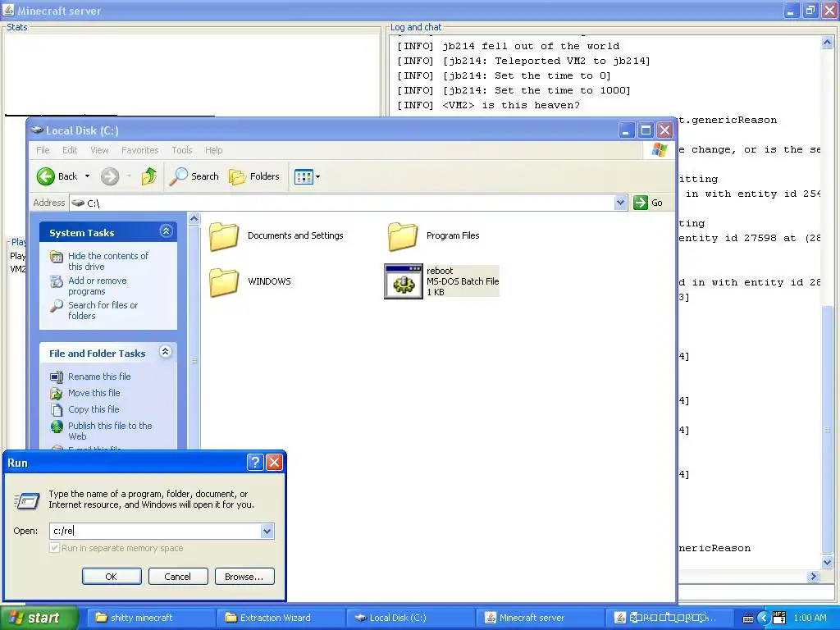Click the HFS tray icon
The height and width of the screenshot is (630, 840).
(x=779, y=618)
